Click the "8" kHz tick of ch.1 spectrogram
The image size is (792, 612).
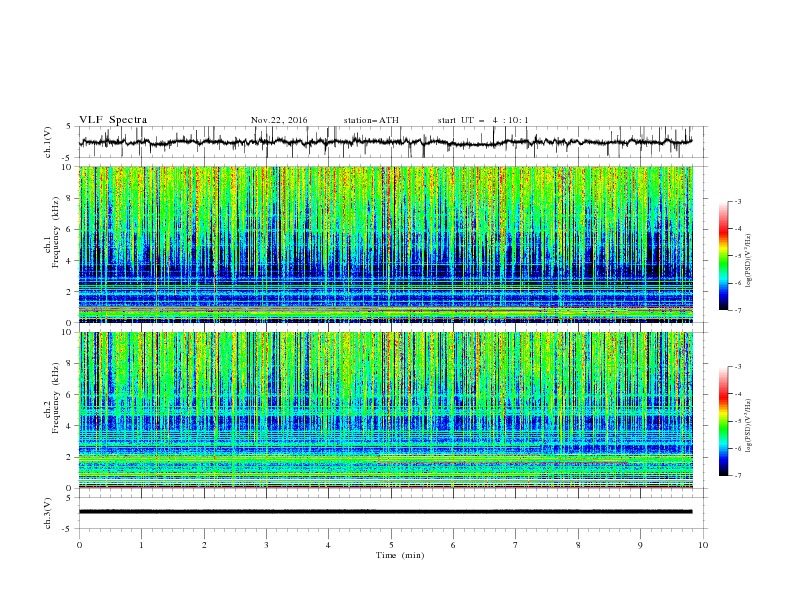(71, 198)
